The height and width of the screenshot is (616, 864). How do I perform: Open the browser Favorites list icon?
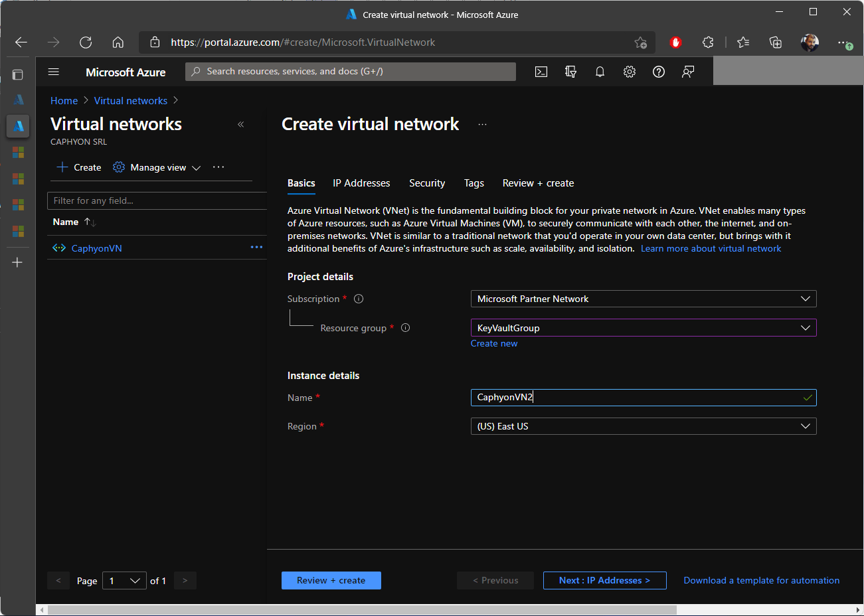[743, 42]
